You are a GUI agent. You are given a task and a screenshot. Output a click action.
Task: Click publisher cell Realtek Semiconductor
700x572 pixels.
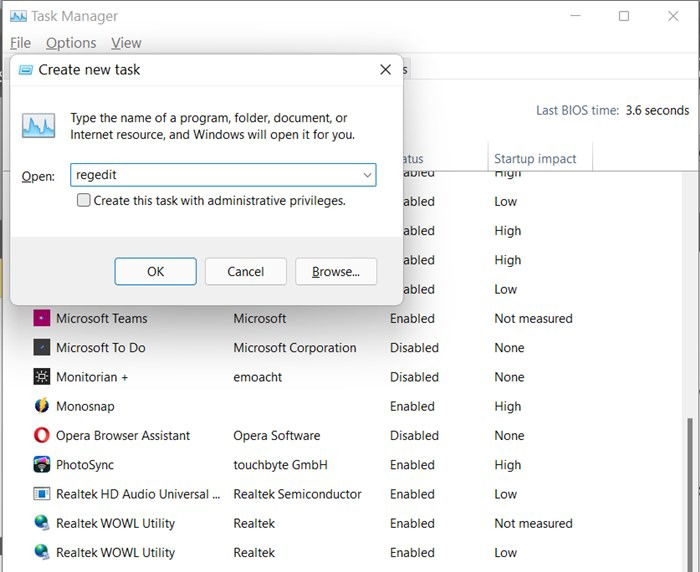coord(297,494)
